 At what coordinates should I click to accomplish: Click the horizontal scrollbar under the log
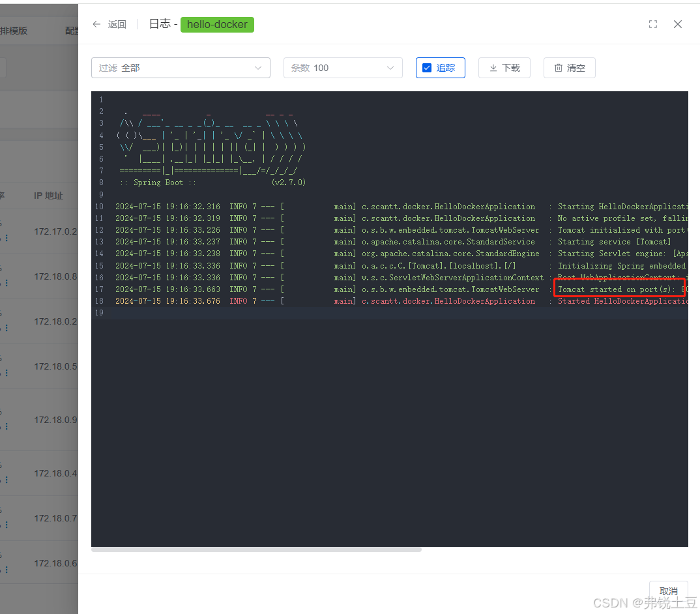click(256, 549)
